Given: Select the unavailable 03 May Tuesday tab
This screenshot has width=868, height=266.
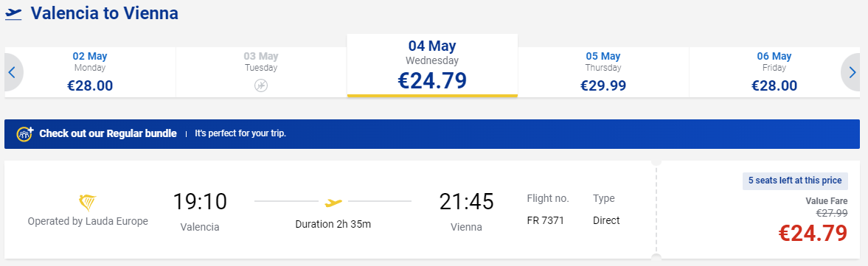Looking at the screenshot, I should pos(261,72).
